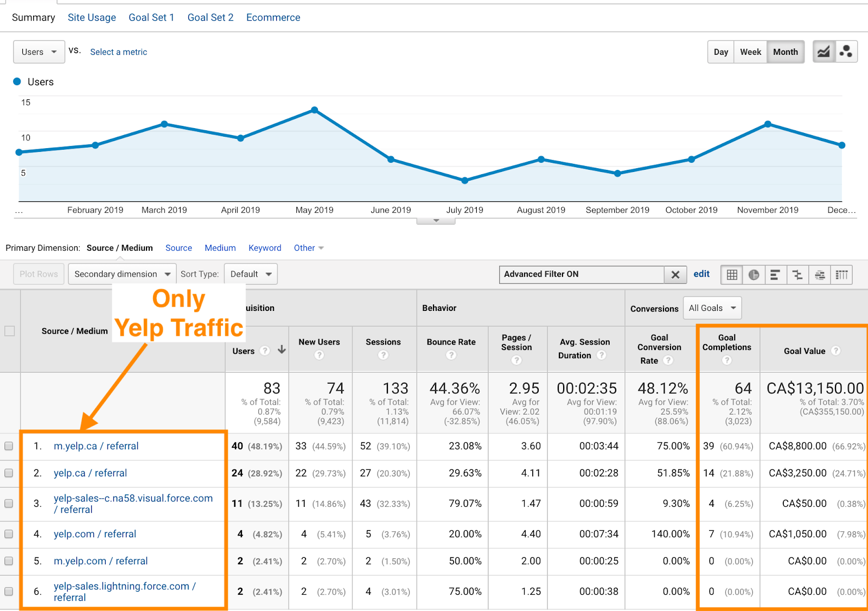Open the m.yelp.ca / referral source link
This screenshot has height=611, width=868.
click(x=96, y=446)
